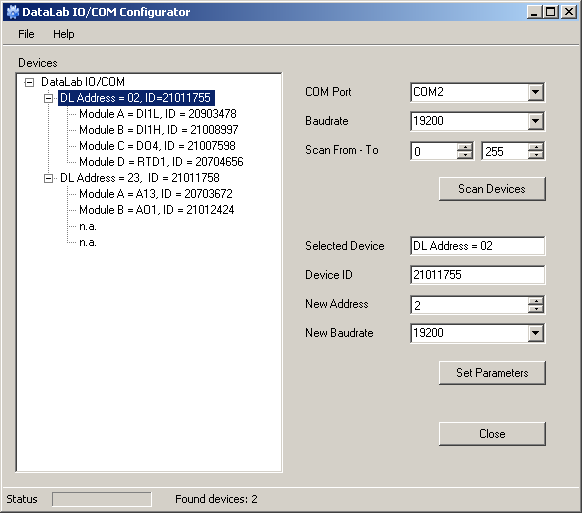Select the DataLab IO/COM root item
This screenshot has height=513, width=582.
click(x=83, y=82)
